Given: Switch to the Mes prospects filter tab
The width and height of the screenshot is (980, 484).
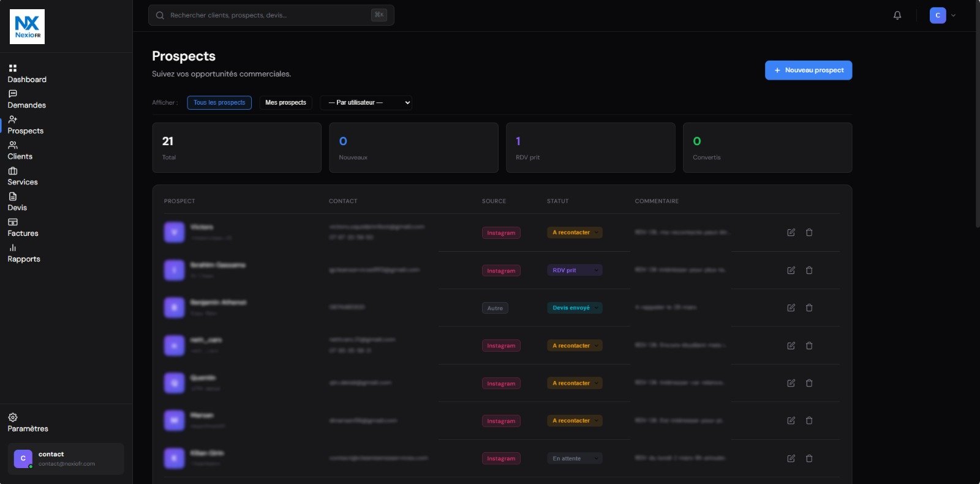Looking at the screenshot, I should (x=285, y=102).
